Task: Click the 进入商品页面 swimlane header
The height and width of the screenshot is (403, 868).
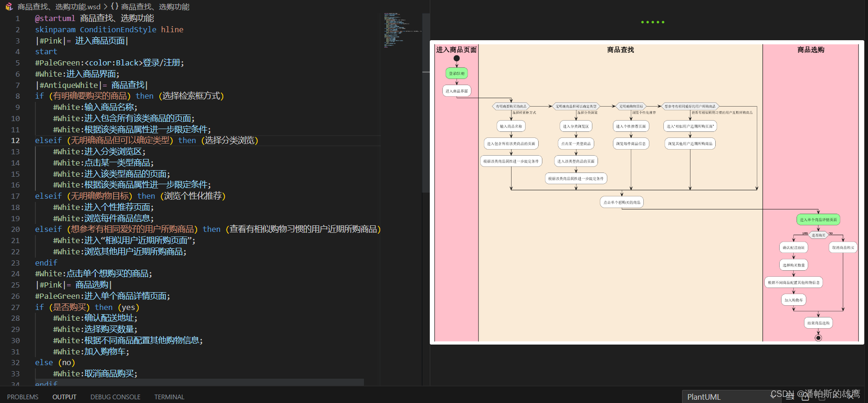Action: click(x=456, y=50)
